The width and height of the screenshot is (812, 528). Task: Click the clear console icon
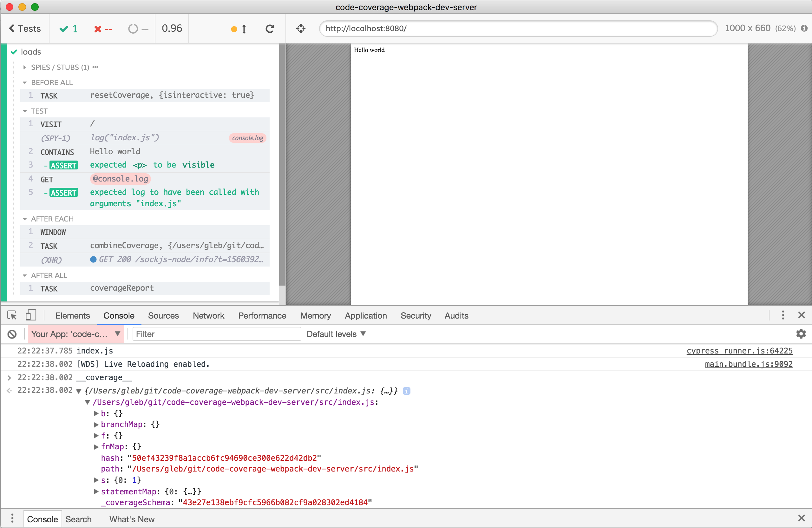[x=12, y=334]
